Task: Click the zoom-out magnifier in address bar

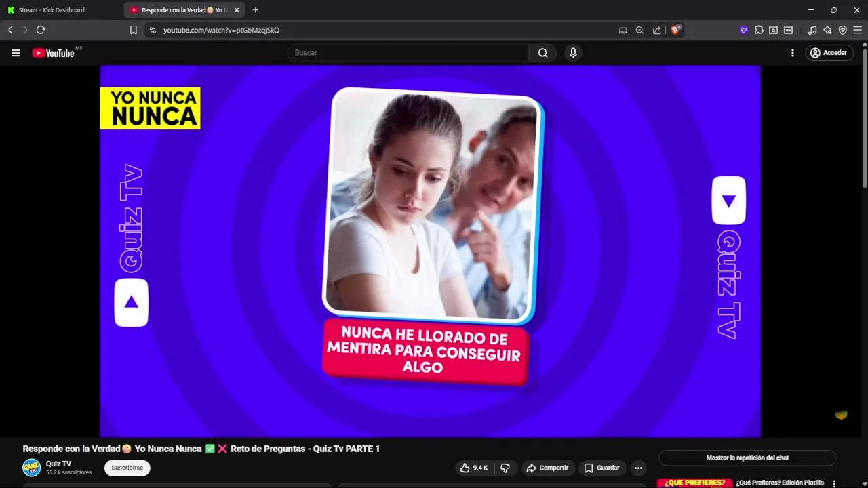Action: [639, 30]
